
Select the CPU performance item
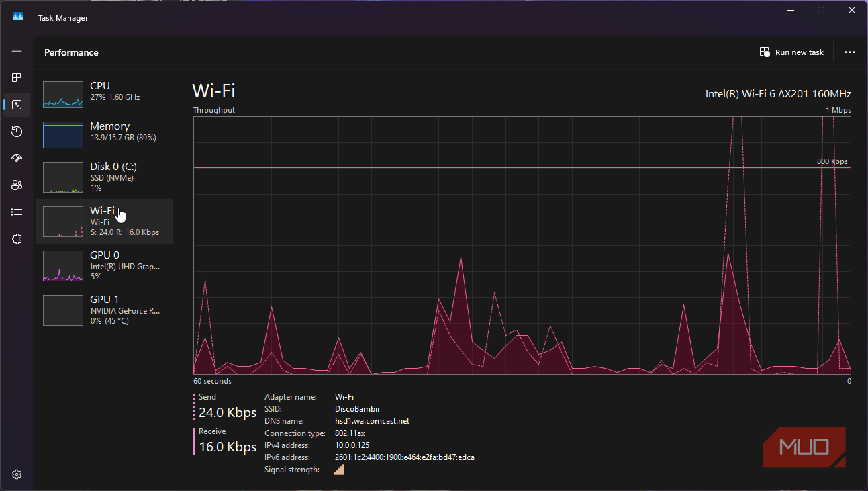click(105, 94)
